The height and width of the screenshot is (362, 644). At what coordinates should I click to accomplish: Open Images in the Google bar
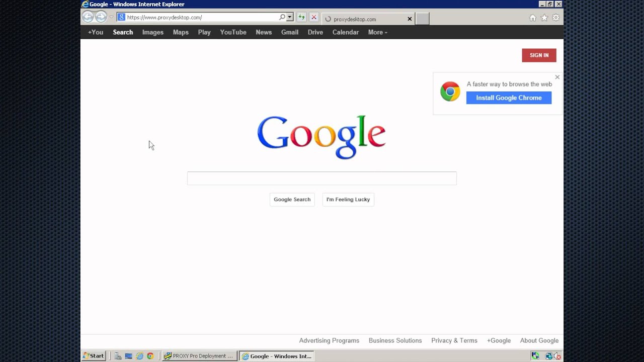coord(153,32)
